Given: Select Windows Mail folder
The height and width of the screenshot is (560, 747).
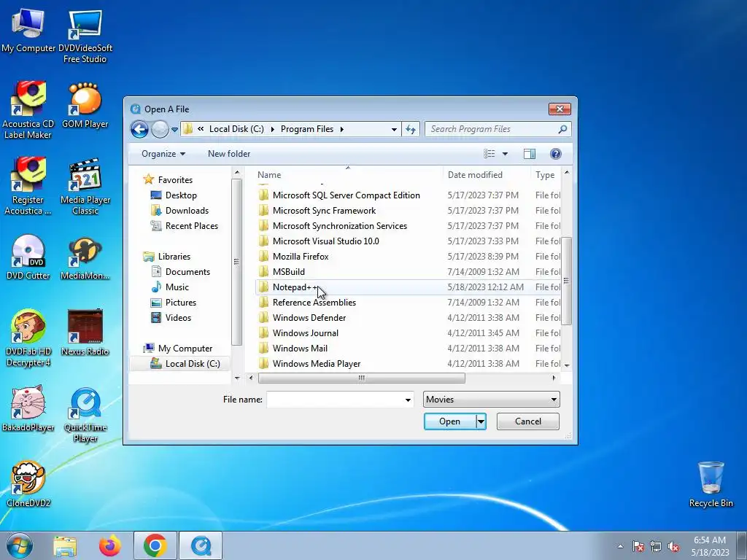Looking at the screenshot, I should [300, 348].
